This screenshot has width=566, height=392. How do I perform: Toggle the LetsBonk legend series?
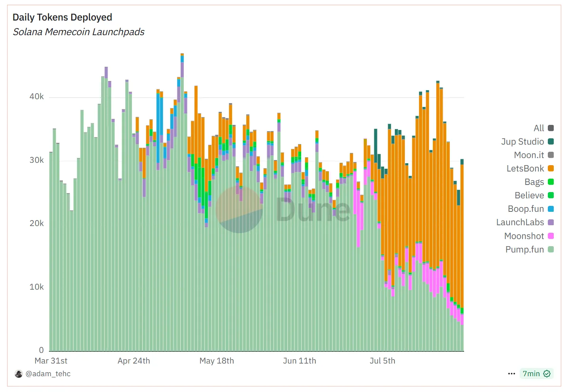pyautogui.click(x=525, y=168)
